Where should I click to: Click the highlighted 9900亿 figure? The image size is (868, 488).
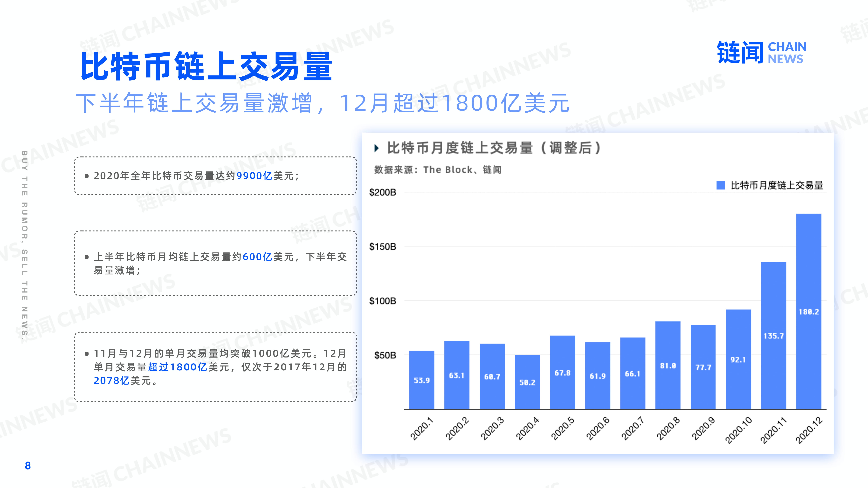[254, 176]
